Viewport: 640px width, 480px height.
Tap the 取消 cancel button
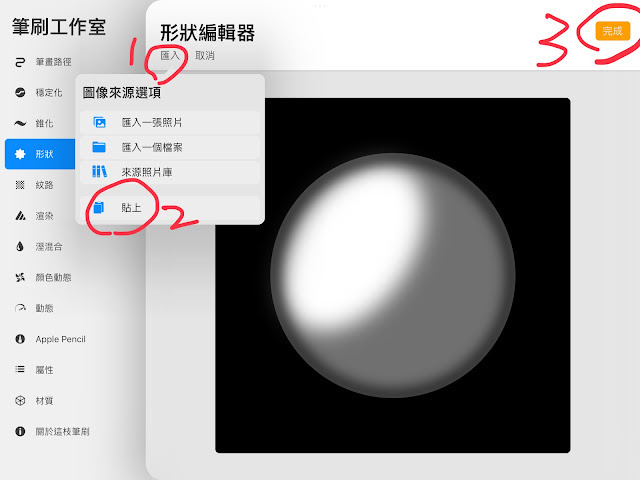(x=204, y=56)
